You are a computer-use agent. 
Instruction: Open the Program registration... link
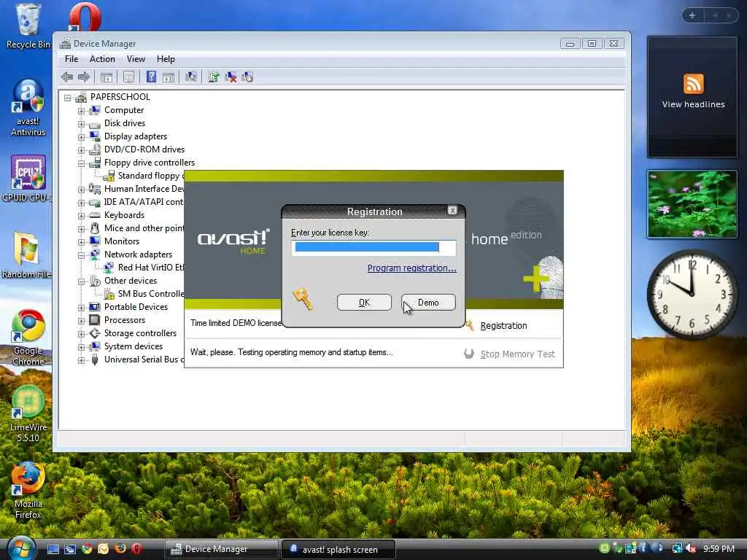coord(411,268)
